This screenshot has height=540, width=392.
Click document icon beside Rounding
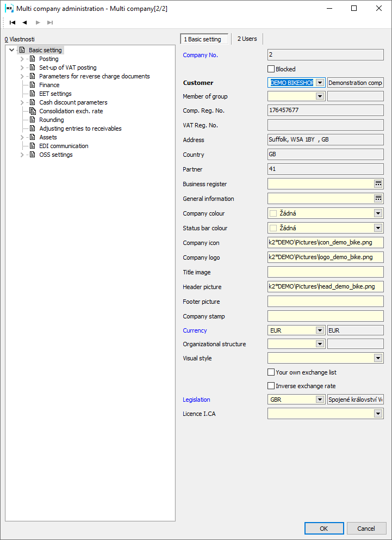[x=32, y=120]
